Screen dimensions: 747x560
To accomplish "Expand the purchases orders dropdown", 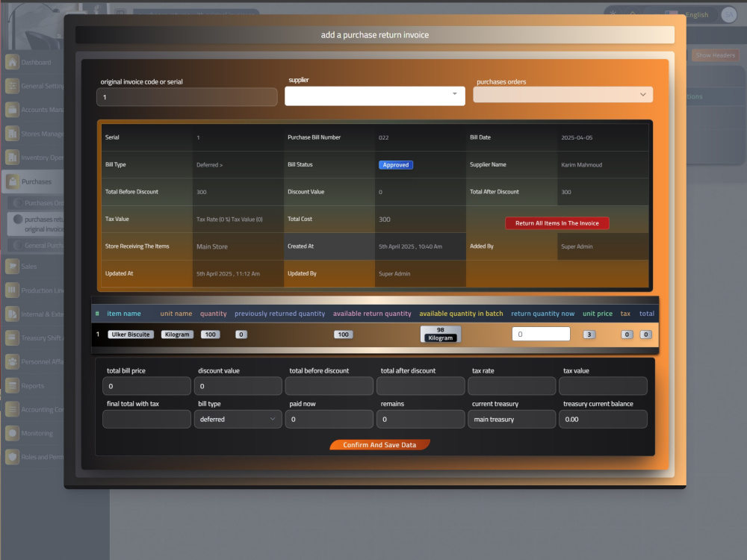I will tap(562, 94).
